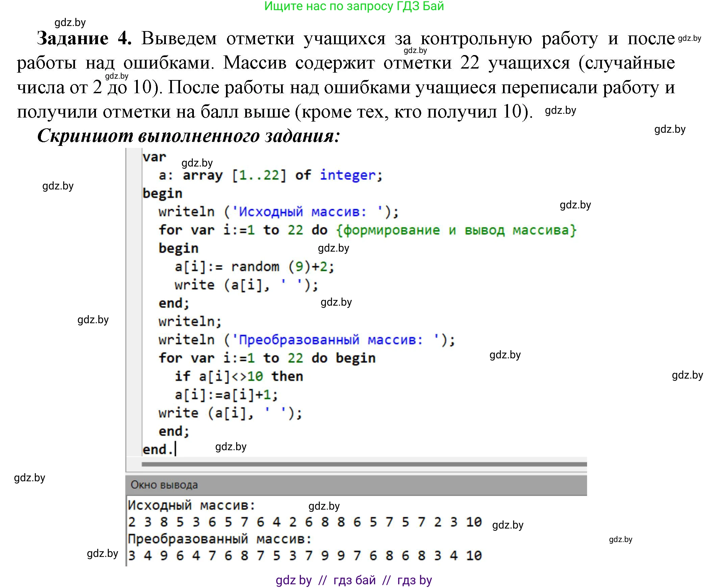
Task: Click the 'integer' type in array declaration
Action: 348,175
